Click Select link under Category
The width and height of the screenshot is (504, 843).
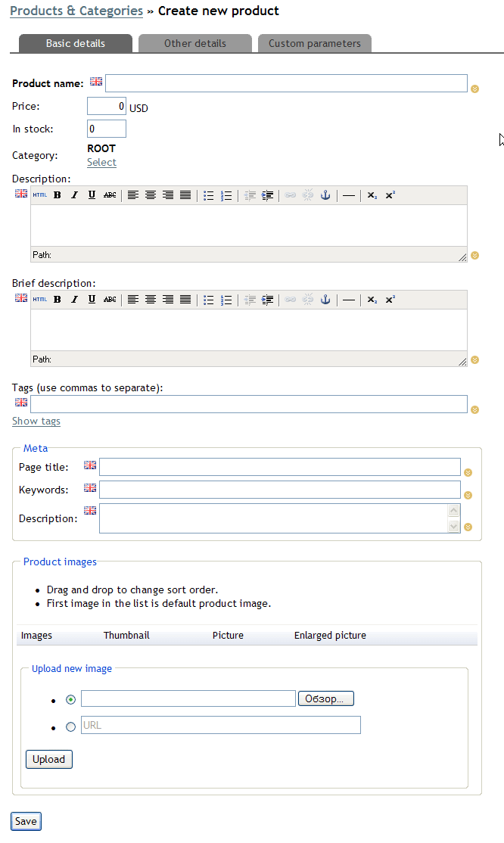click(101, 163)
